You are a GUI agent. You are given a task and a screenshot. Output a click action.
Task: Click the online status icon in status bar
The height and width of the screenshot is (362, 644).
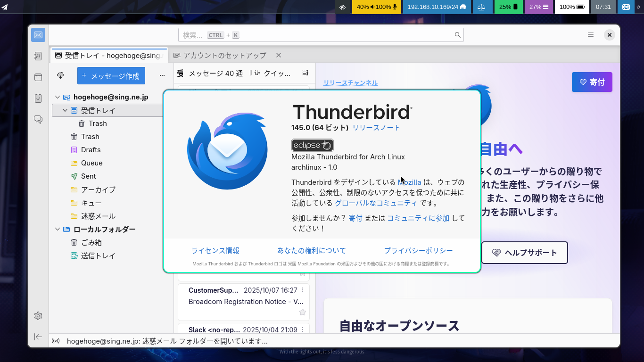pos(56,341)
